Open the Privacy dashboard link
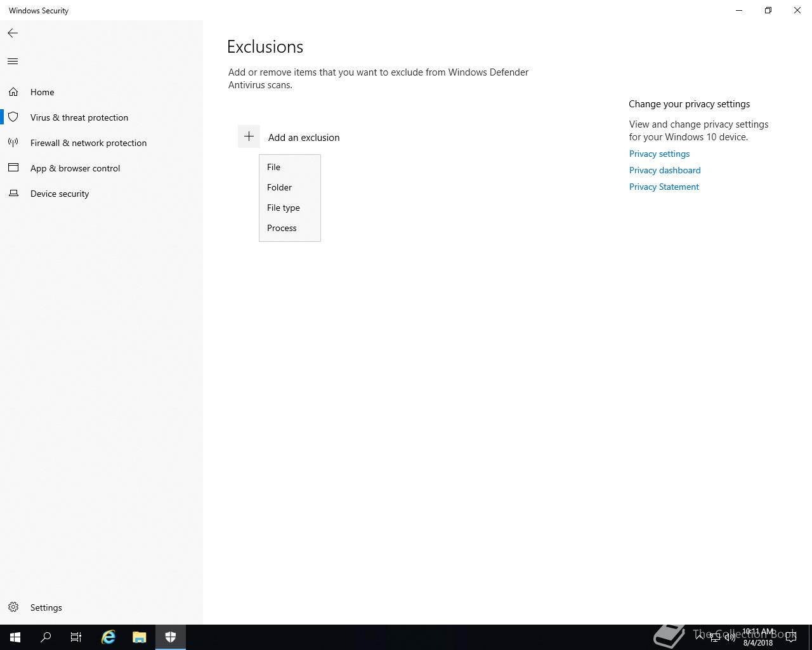 [x=665, y=170]
